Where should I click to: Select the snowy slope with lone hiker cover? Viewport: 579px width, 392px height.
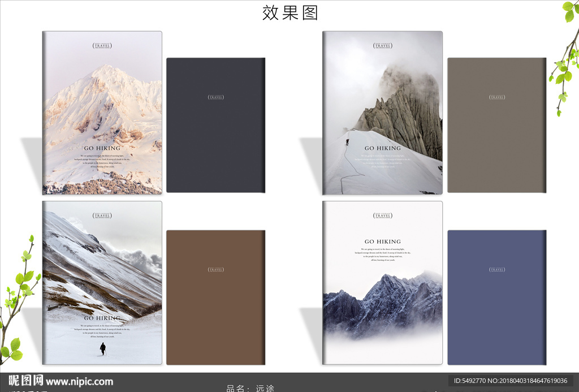point(102,283)
